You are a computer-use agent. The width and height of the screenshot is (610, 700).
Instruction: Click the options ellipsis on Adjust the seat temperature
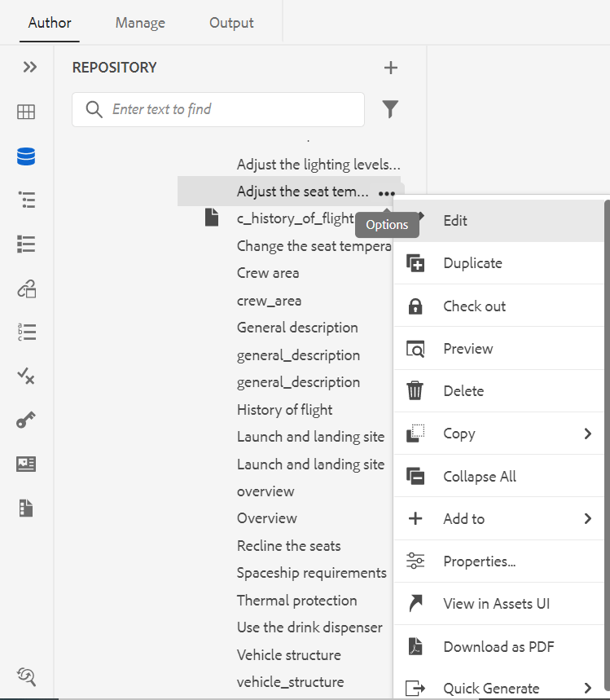tap(386, 192)
